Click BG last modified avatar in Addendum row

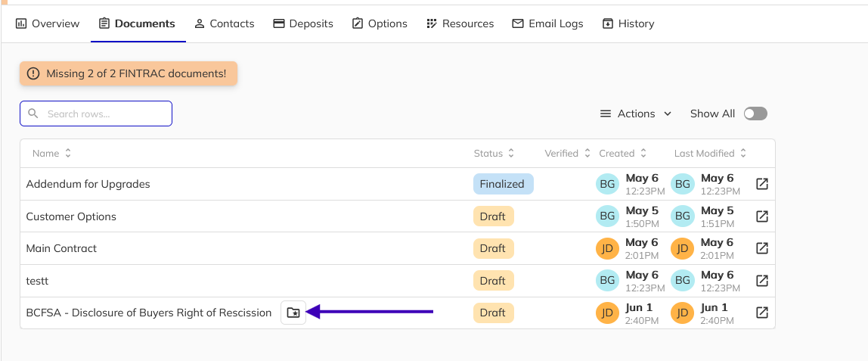click(683, 185)
